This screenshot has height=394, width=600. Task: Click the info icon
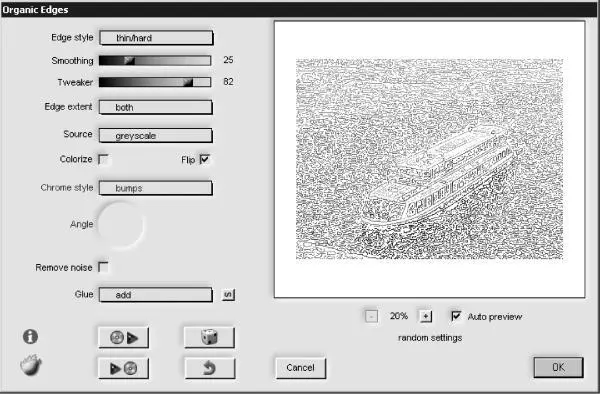[30, 337]
